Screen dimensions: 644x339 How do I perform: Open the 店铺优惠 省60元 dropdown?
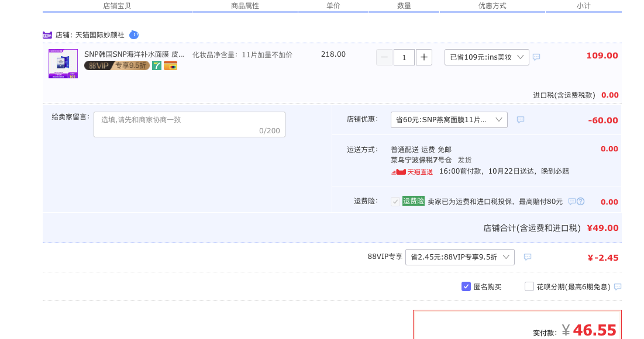(449, 120)
